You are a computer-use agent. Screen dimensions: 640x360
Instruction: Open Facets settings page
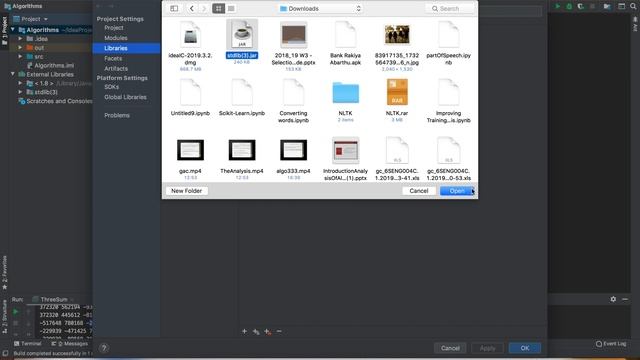point(113,58)
